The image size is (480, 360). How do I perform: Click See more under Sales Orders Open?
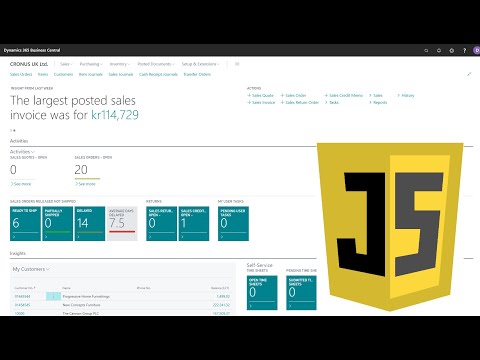[85, 184]
